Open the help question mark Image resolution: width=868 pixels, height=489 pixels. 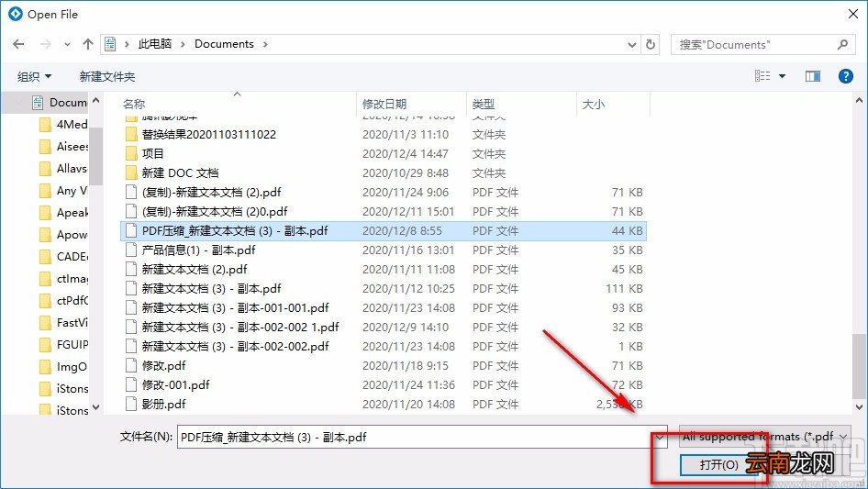[x=845, y=76]
